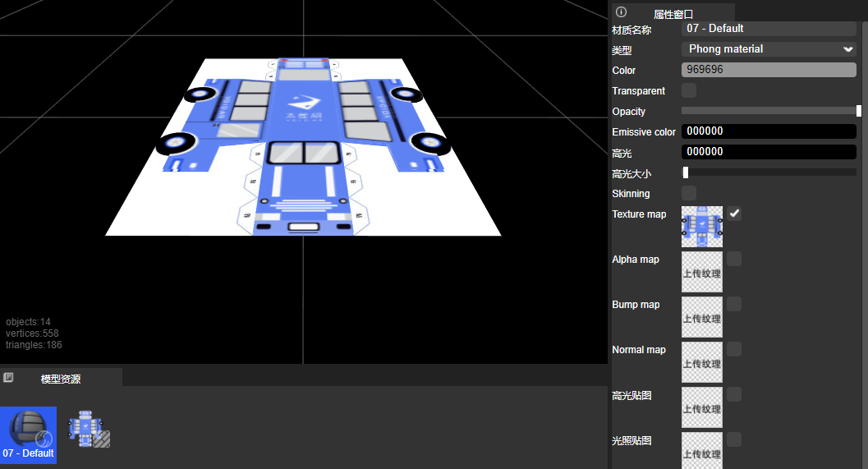Open the Texture map bus thumbnail
This screenshot has height=469, width=868.
pyautogui.click(x=702, y=227)
